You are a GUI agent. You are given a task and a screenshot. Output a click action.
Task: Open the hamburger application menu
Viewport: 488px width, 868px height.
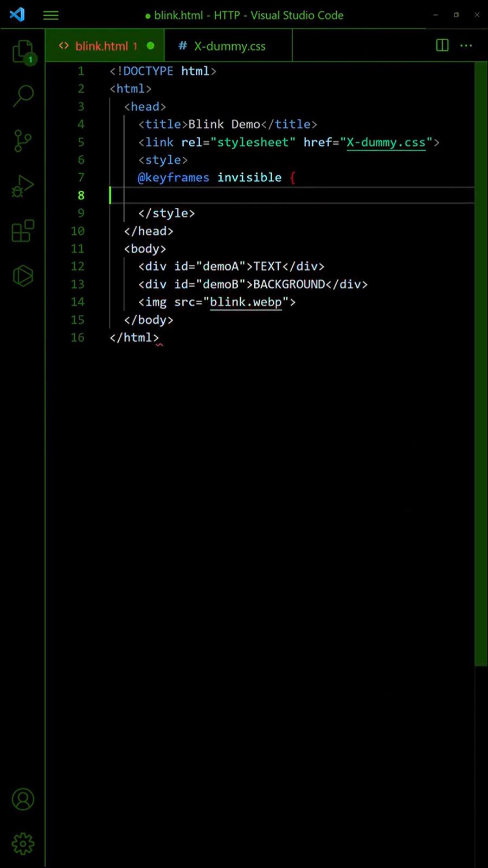point(51,15)
